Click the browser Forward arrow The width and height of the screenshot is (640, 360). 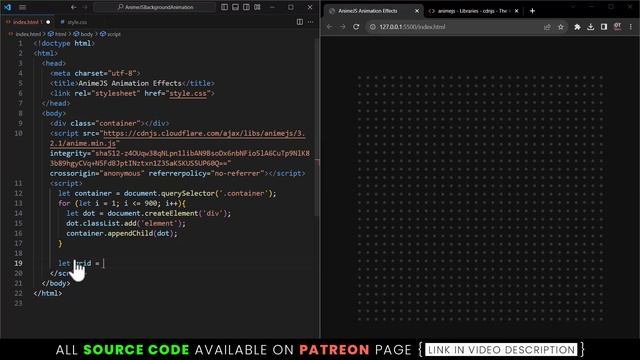pyautogui.click(x=343, y=27)
